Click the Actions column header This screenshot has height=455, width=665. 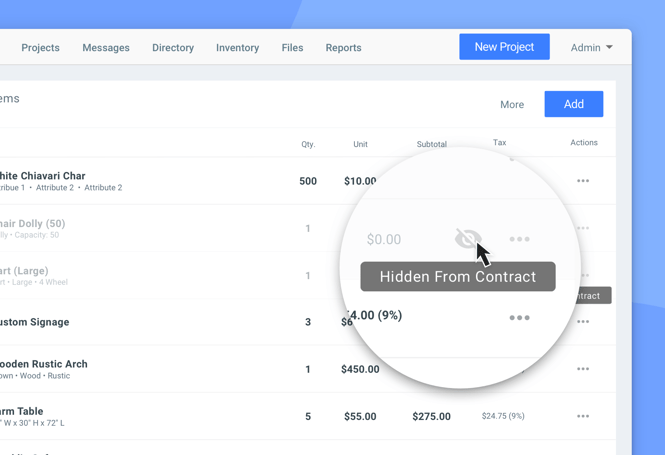[584, 142]
